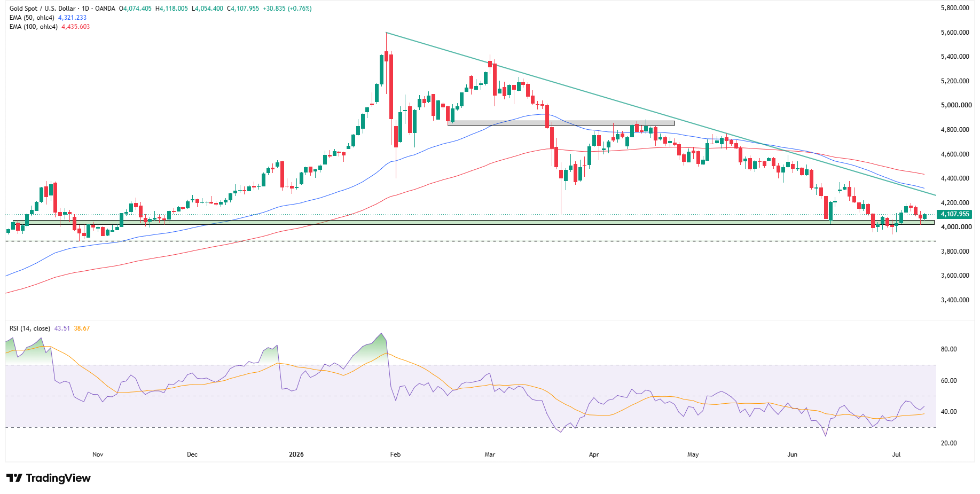The height and width of the screenshot is (494, 980).
Task: Click the Nov label on time axis
Action: point(98,454)
